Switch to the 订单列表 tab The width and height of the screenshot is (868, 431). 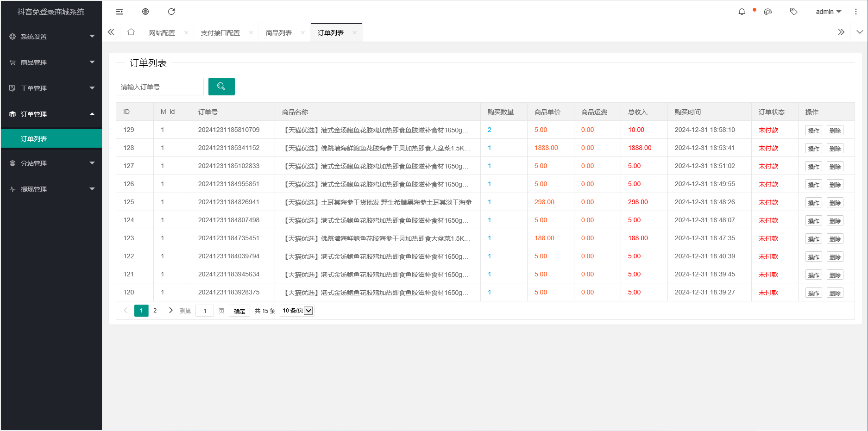(x=331, y=33)
